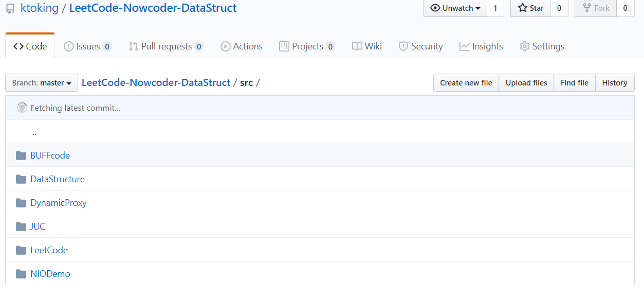Open the Actions tab
The image size is (644, 295).
(242, 46)
